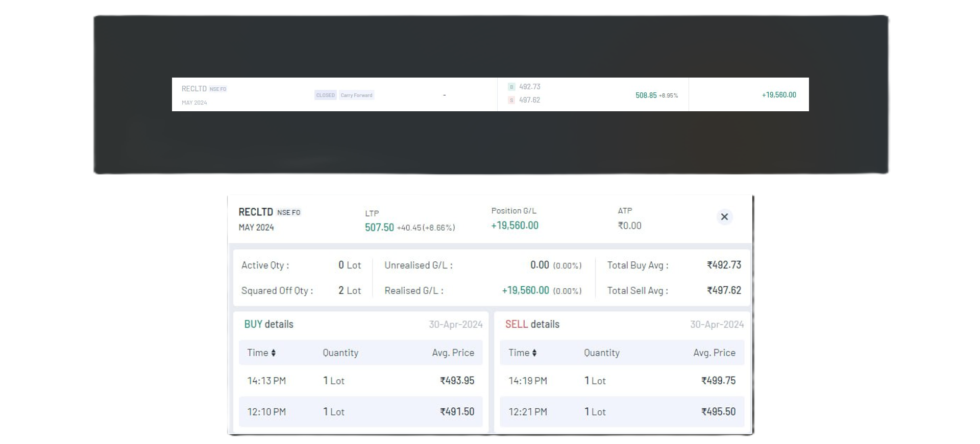Click MAY 2024 expiry in popup header
Viewport: 980px width, 444px height.
256,227
